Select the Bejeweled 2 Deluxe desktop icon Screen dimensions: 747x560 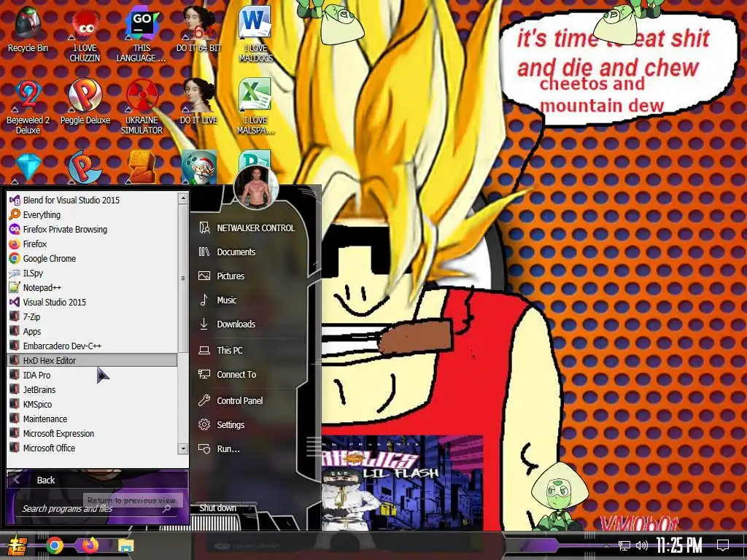28,106
